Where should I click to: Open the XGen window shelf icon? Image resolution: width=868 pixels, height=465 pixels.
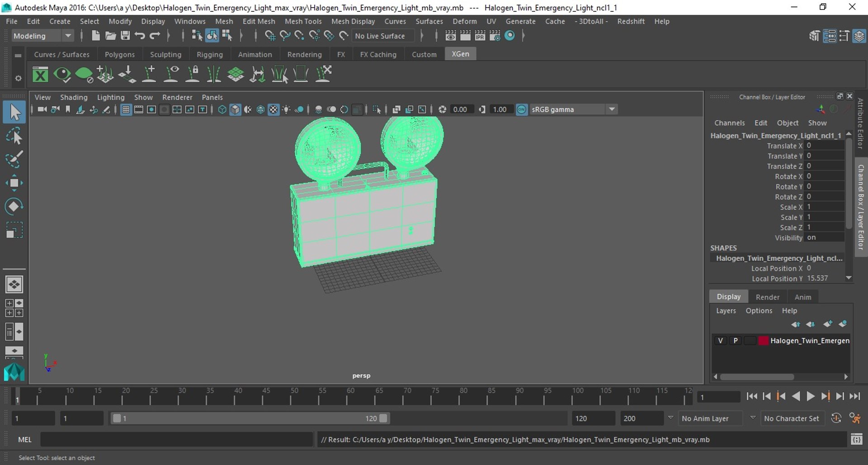(x=40, y=74)
